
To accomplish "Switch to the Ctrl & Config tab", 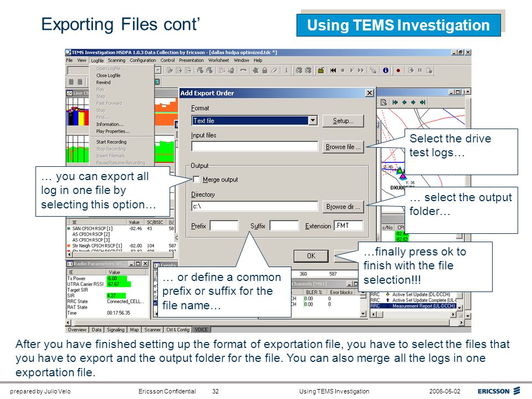I will pyautogui.click(x=178, y=329).
